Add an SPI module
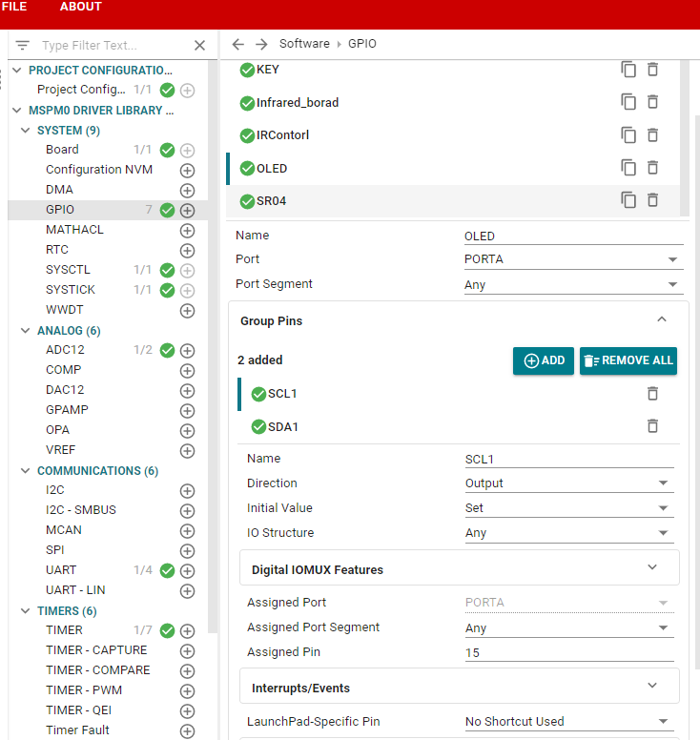The image size is (700, 740). click(x=187, y=551)
